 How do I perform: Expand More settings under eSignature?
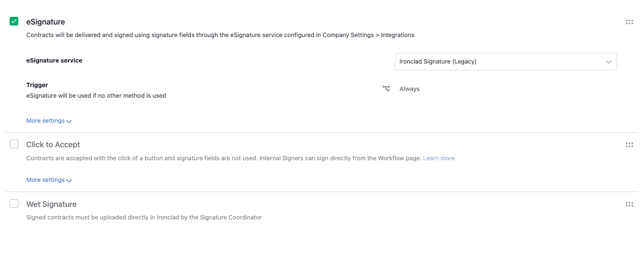click(x=45, y=121)
